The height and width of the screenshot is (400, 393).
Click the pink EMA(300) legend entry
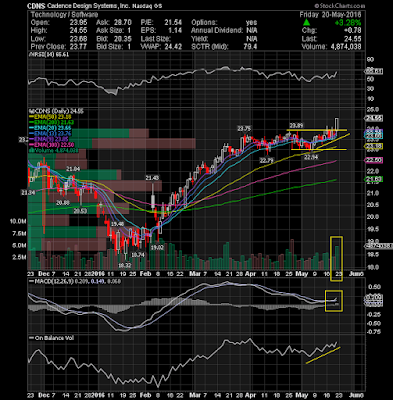click(x=52, y=145)
